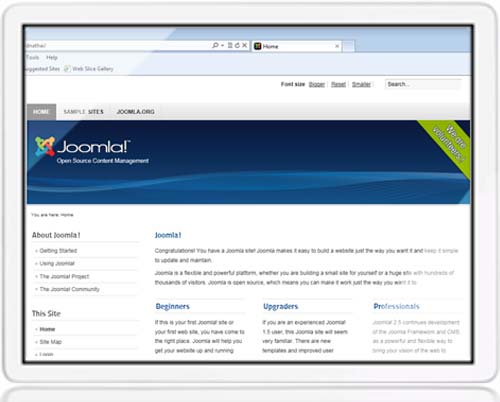The height and width of the screenshot is (402, 500).
Task: Click the Upgraders heading
Action: 280,306
